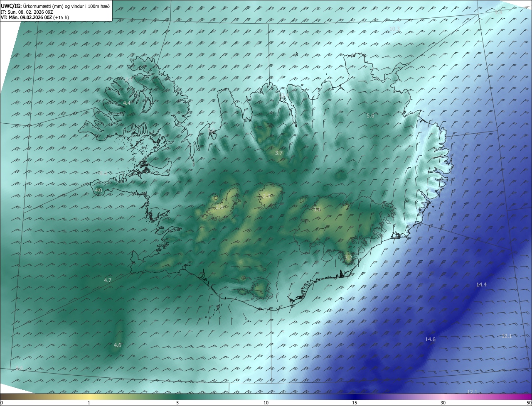Click the 30 tick on the colour bar

click(443, 403)
